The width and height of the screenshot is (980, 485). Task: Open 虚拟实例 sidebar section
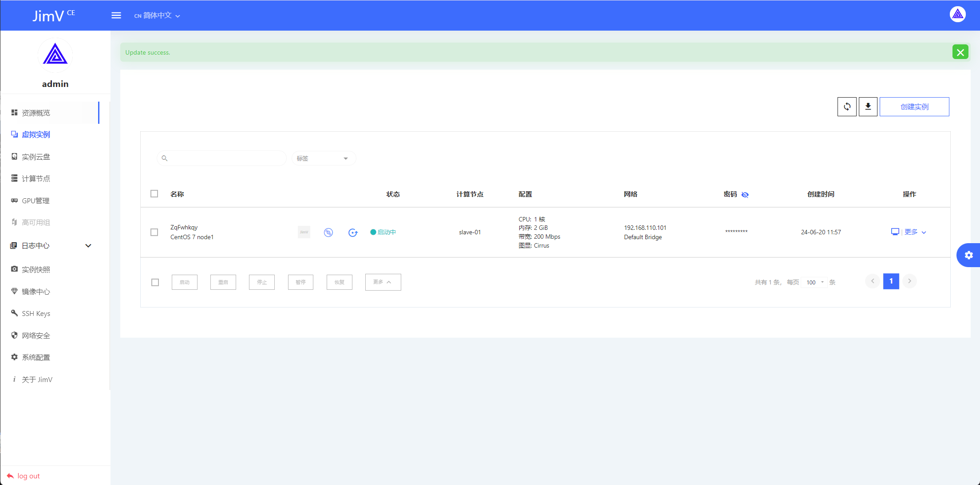pos(36,134)
